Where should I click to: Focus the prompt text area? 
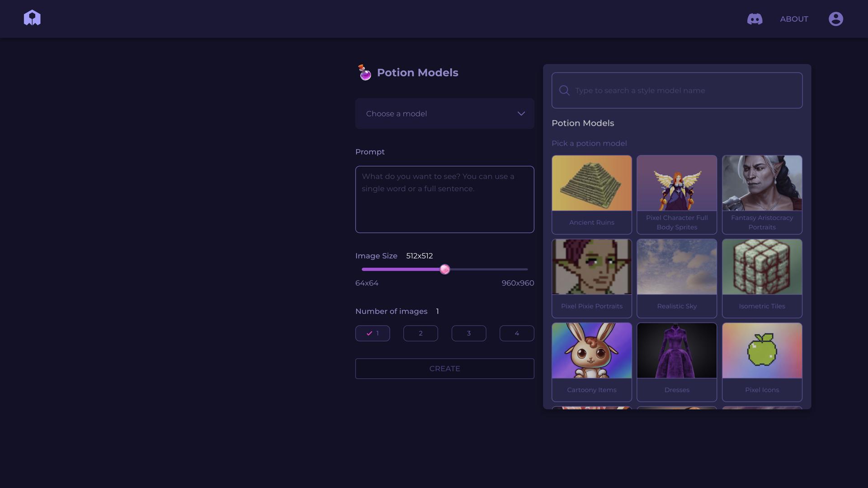pyautogui.click(x=444, y=199)
